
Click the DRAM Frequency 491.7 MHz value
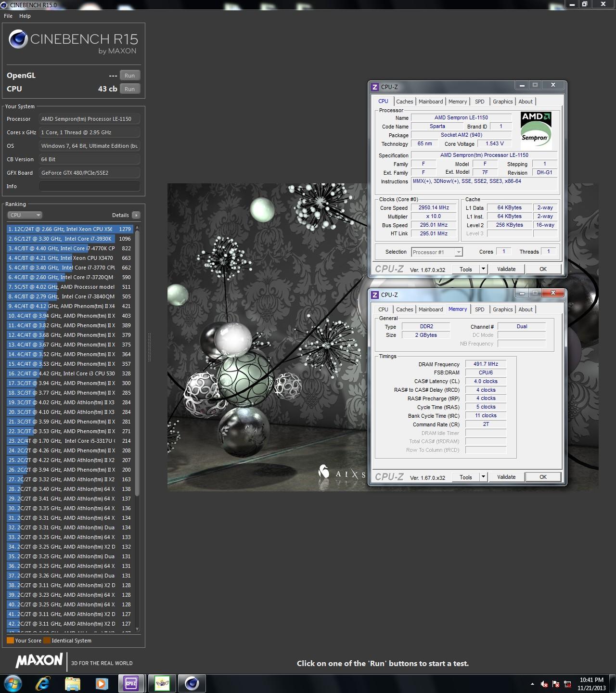click(x=486, y=364)
